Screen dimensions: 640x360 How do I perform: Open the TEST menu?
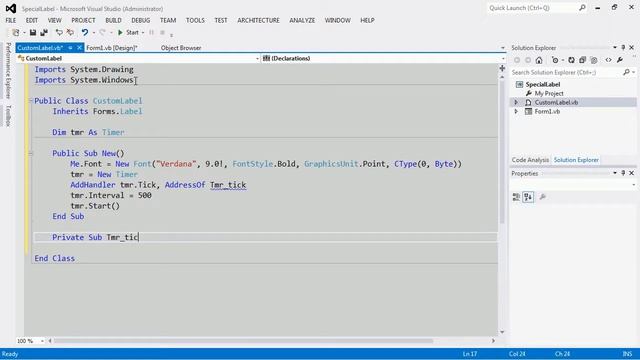point(221,20)
